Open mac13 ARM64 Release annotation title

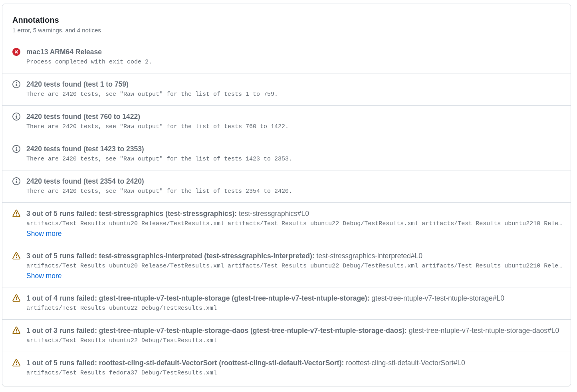[64, 52]
